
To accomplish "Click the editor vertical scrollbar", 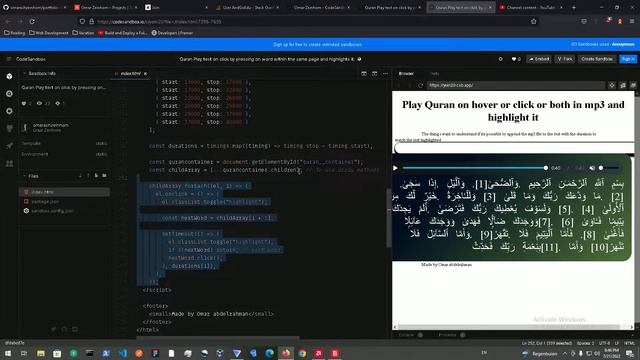I will [389, 218].
